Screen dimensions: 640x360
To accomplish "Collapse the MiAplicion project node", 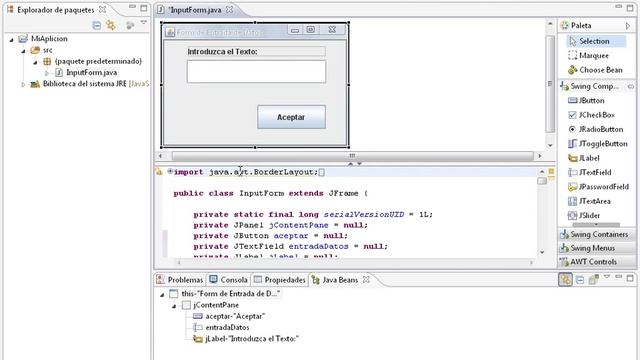I will tap(11, 39).
